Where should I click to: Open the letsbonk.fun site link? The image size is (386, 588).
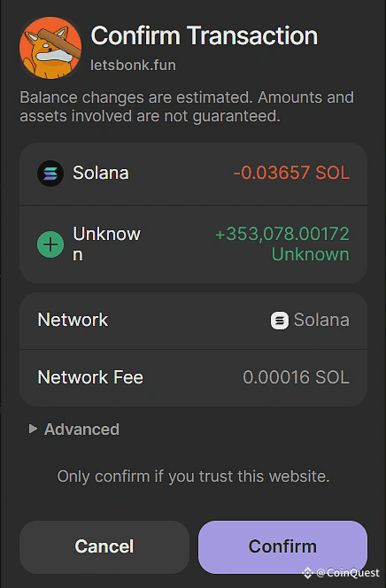133,65
